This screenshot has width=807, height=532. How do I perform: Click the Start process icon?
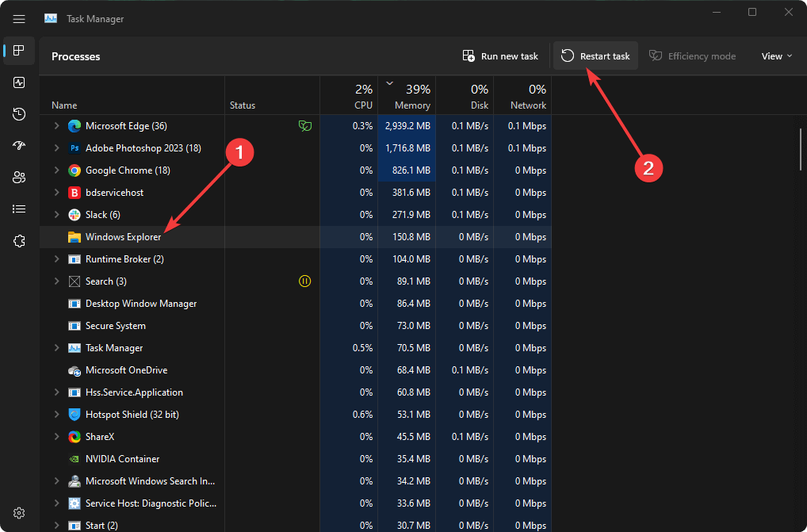[x=75, y=526]
